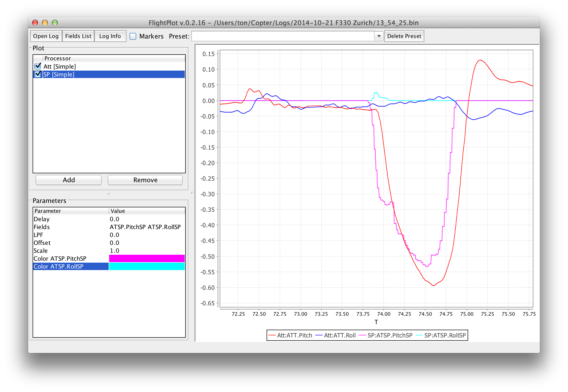Click Att:ATT.Roll legend entry
This screenshot has height=392, width=568.
336,335
